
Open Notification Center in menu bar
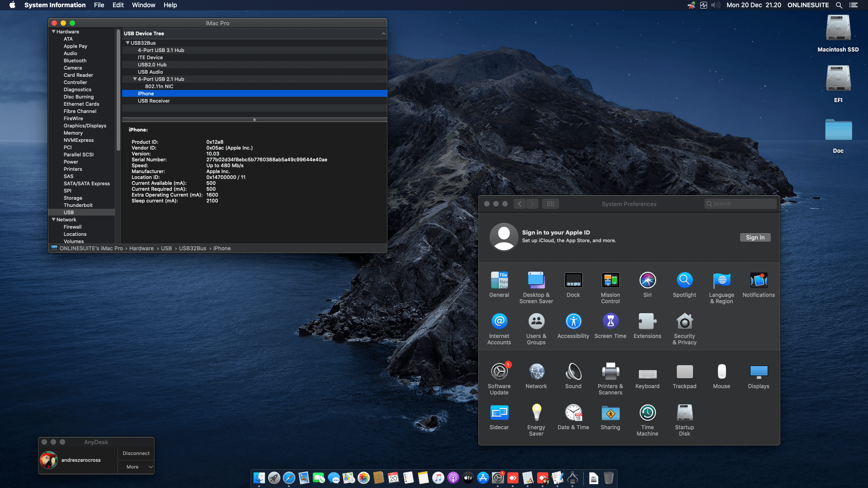tap(854, 5)
